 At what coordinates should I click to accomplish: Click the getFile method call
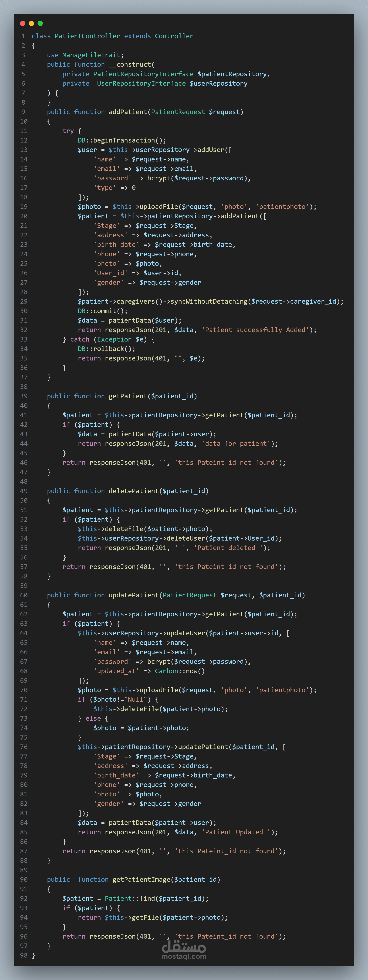[145, 918]
